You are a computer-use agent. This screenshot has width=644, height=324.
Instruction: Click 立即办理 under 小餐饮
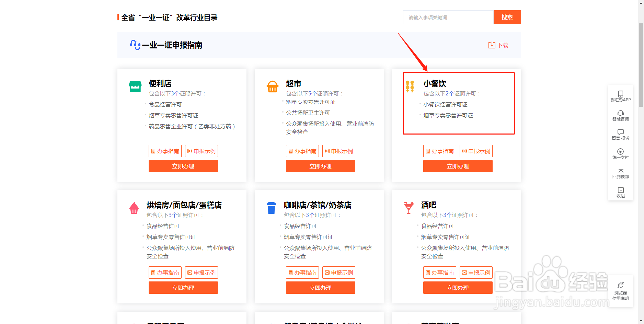[458, 166]
